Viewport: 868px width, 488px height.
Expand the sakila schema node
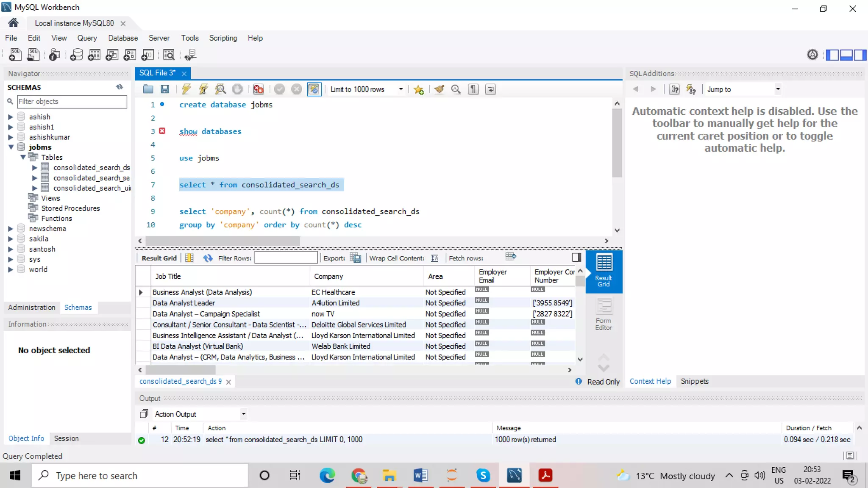(11, 238)
